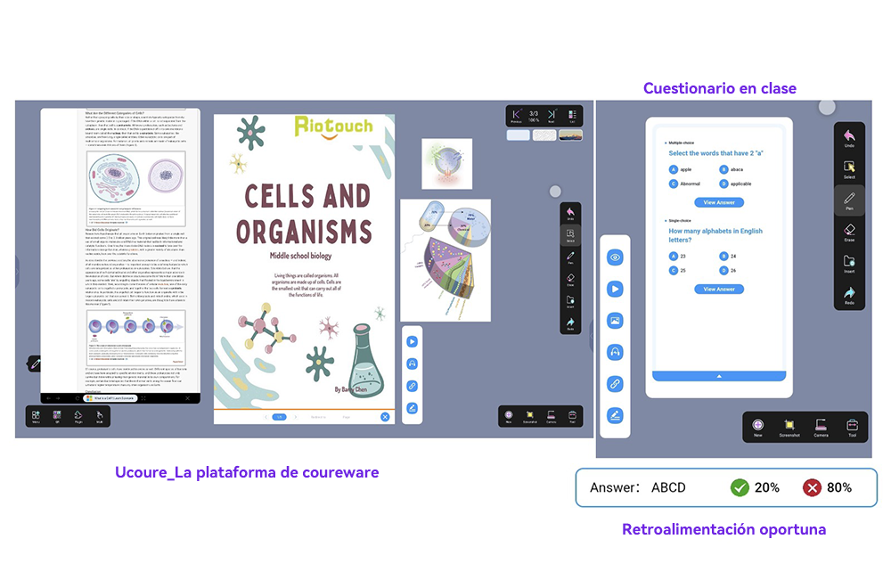The image size is (891, 588).
Task: Pick the highlighted Pen tool in quiz panel
Action: point(849,200)
